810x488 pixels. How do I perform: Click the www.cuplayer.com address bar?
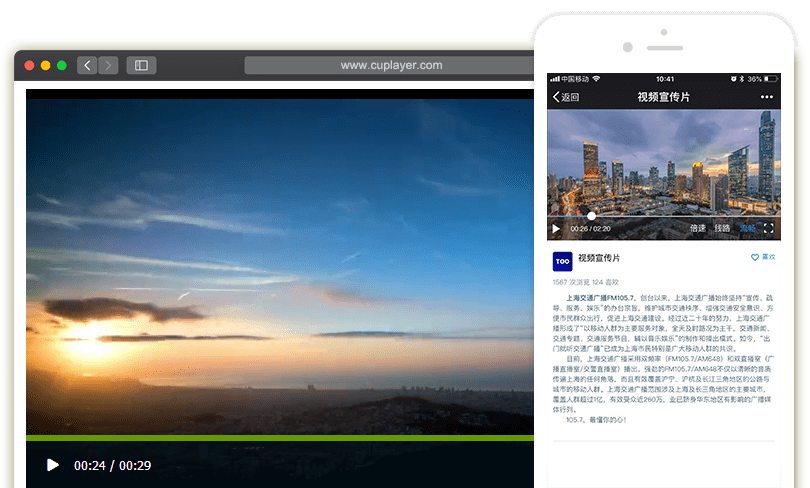click(x=390, y=65)
